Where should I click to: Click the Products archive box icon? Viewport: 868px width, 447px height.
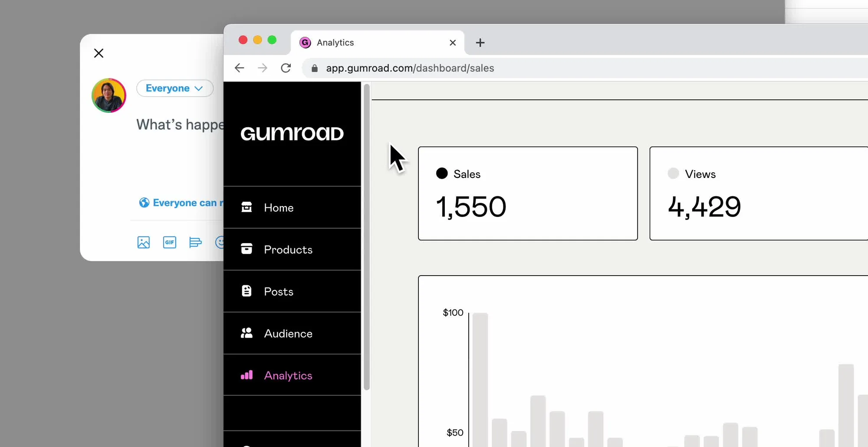(x=247, y=249)
